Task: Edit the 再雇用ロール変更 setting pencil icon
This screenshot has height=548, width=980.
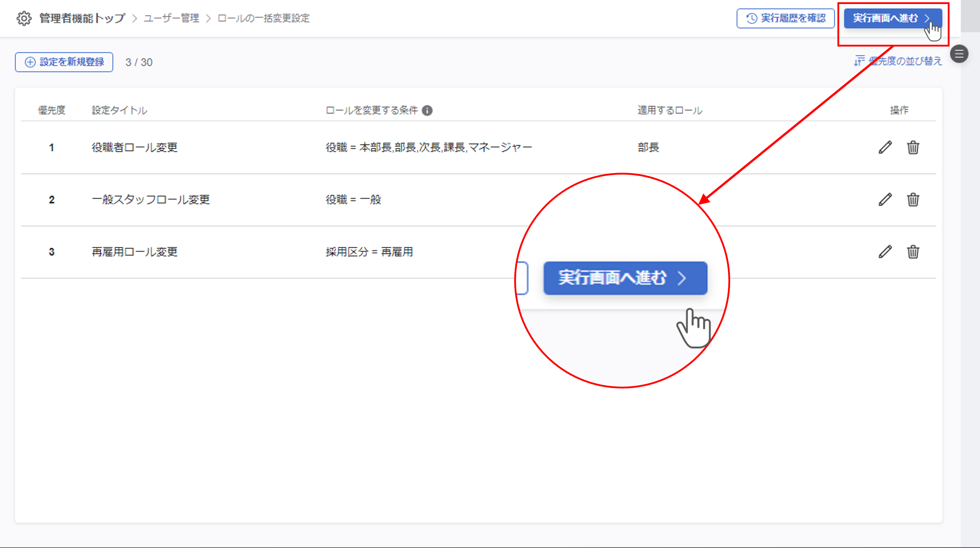Action: click(x=885, y=251)
